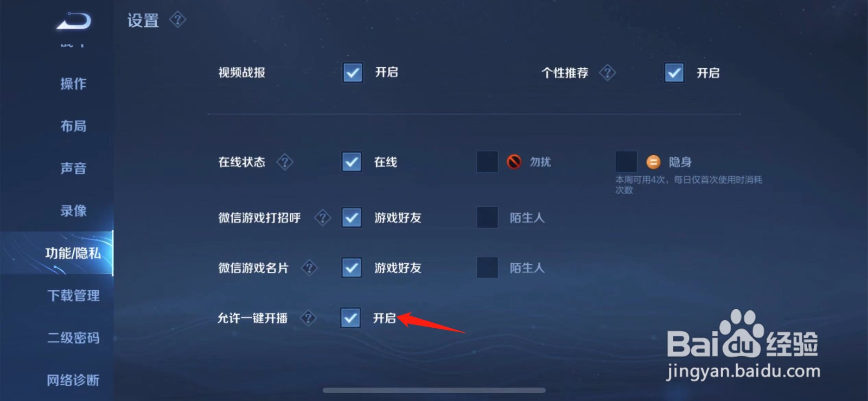Show help for 允许一键开播
The height and width of the screenshot is (401, 868).
(x=308, y=317)
